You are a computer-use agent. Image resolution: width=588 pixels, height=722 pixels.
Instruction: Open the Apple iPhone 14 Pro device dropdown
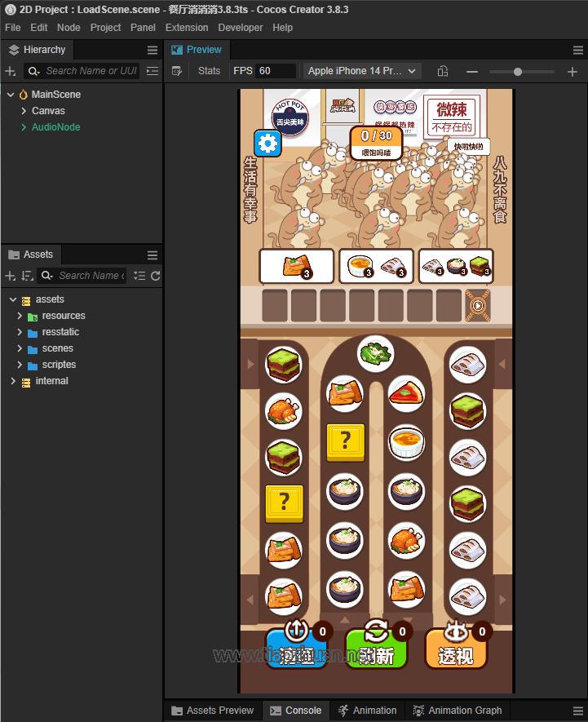[362, 71]
